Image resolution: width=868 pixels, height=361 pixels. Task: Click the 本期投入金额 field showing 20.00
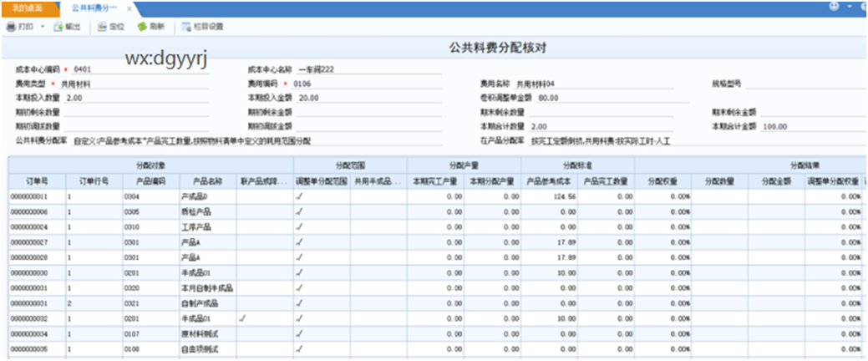(x=368, y=98)
